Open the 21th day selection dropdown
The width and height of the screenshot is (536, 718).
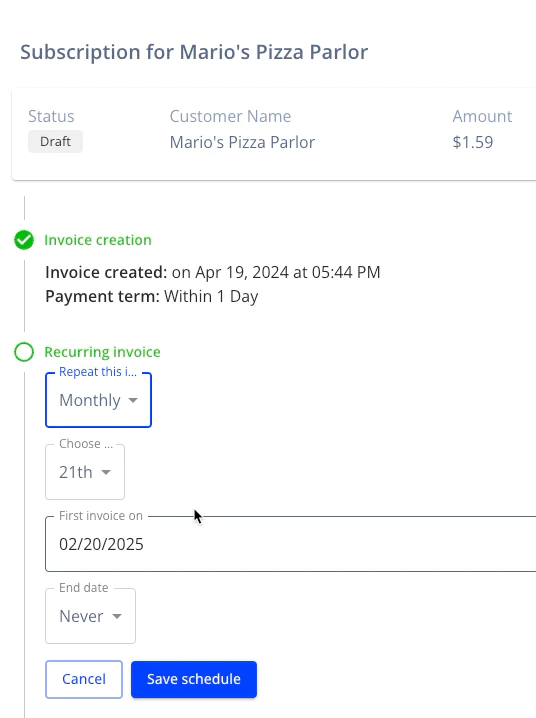[85, 472]
